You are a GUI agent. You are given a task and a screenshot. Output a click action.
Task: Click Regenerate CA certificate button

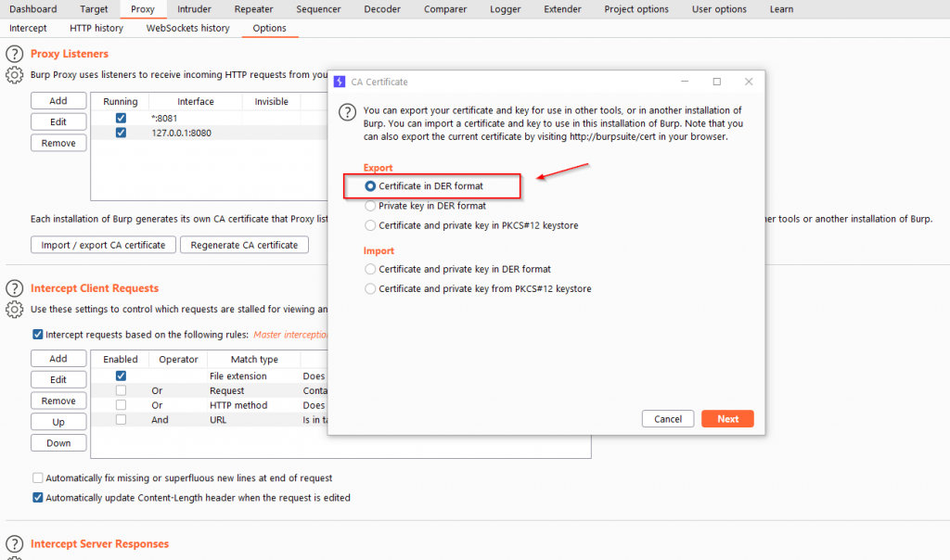tap(244, 245)
